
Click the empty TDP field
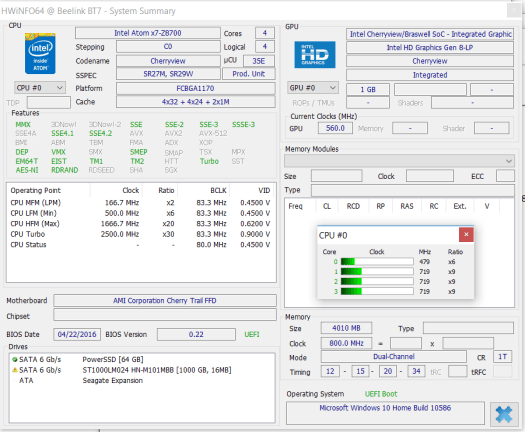(49, 102)
